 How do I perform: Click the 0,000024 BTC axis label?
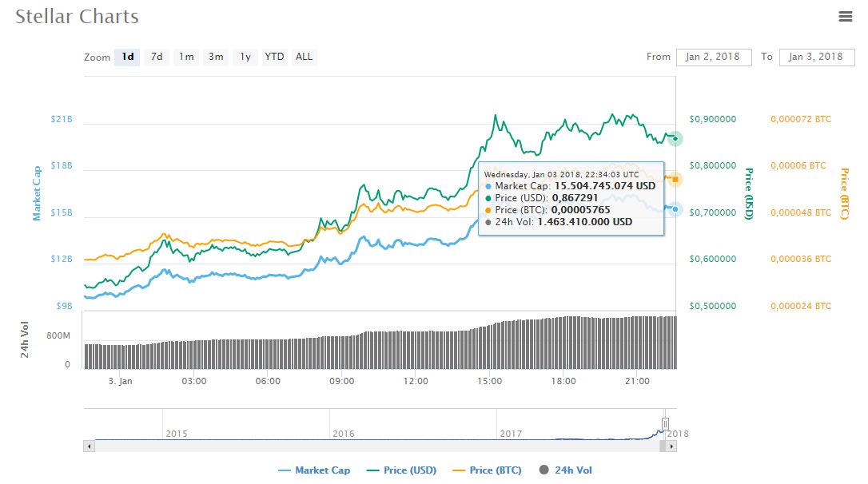[x=801, y=306]
